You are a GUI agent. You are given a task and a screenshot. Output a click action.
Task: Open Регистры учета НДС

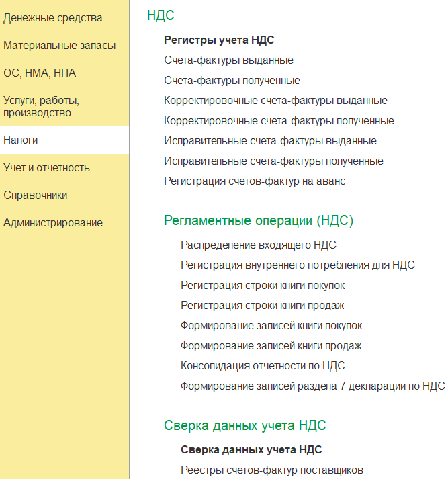(x=219, y=40)
